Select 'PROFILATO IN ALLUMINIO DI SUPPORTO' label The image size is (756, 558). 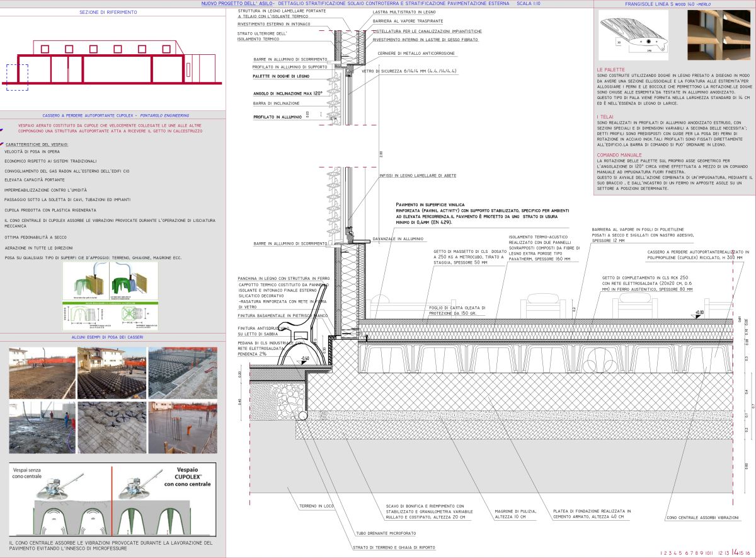pos(290,67)
